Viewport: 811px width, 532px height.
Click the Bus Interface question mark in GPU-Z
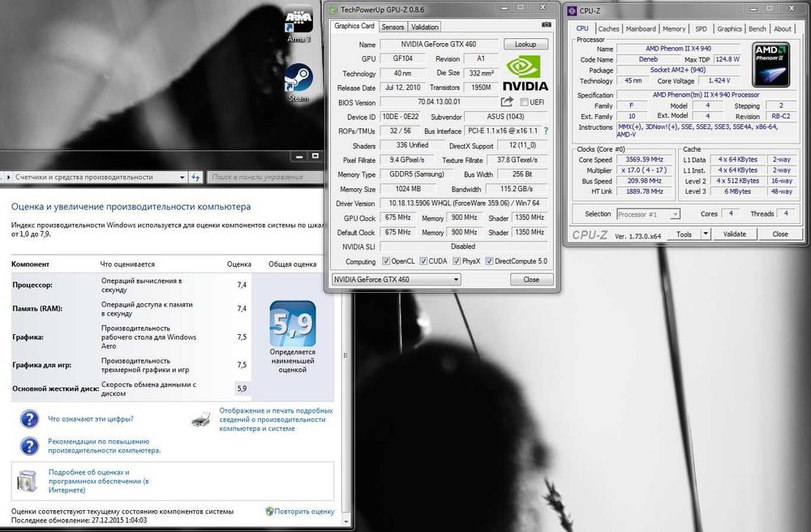[x=546, y=131]
